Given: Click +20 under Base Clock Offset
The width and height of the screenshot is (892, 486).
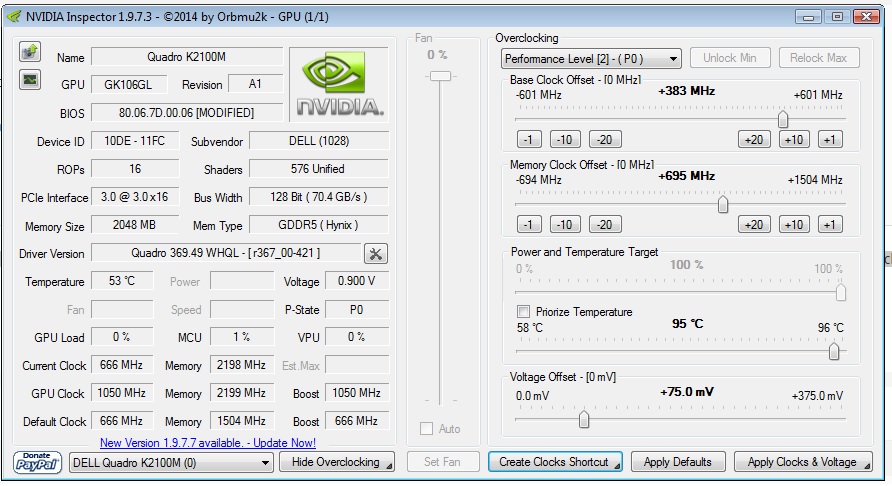Looking at the screenshot, I should tap(754, 139).
